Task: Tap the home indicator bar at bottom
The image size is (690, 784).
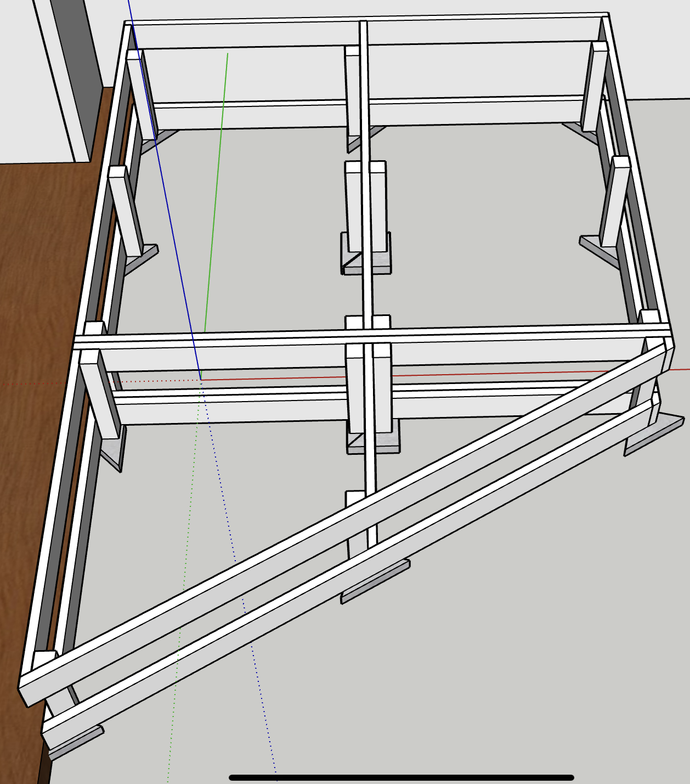Action: coord(401,777)
